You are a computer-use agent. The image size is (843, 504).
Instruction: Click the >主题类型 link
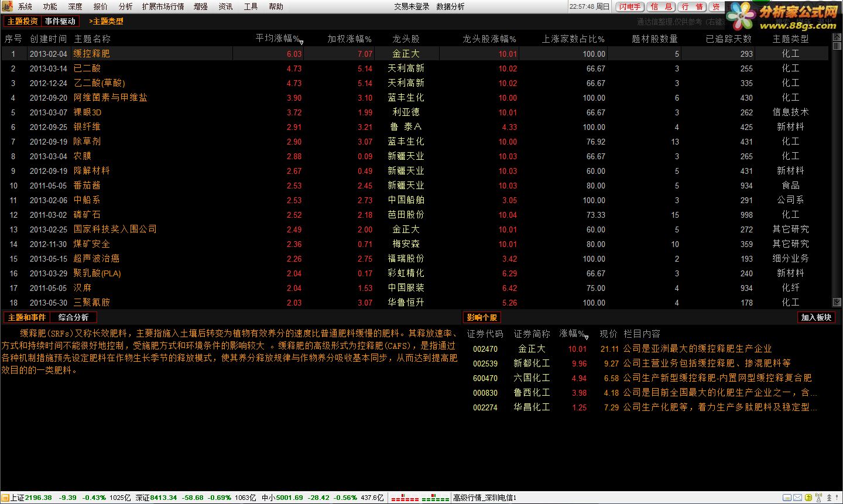pos(106,21)
